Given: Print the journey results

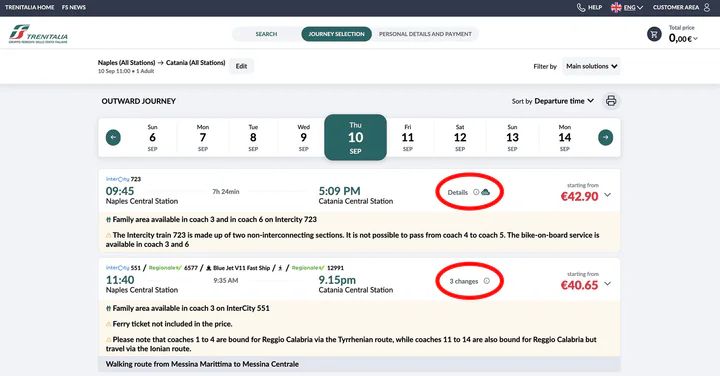Looking at the screenshot, I should click(x=611, y=101).
